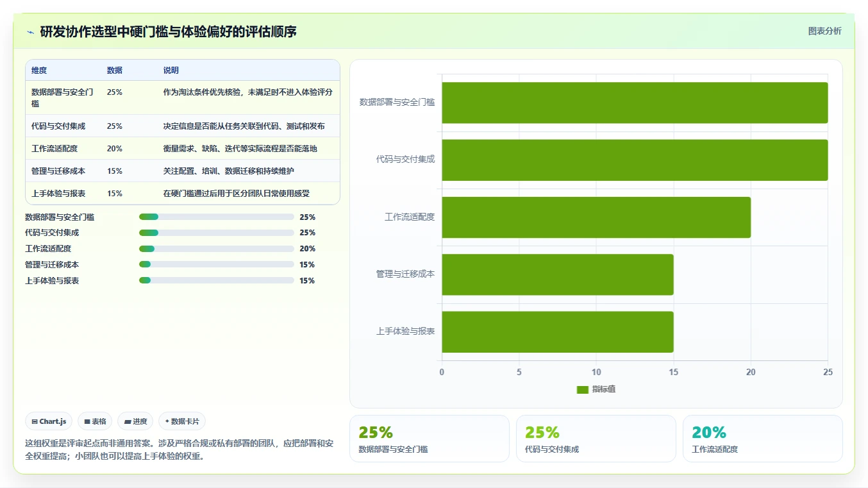Toggle the 指标值 legend swatch
The width and height of the screenshot is (868, 488).
(x=582, y=389)
